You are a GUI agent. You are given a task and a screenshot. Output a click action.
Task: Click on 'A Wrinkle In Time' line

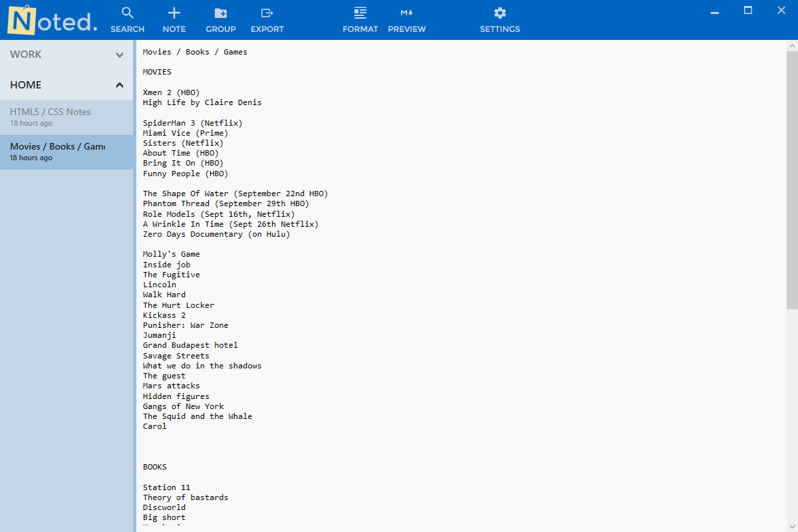pyautogui.click(x=231, y=224)
